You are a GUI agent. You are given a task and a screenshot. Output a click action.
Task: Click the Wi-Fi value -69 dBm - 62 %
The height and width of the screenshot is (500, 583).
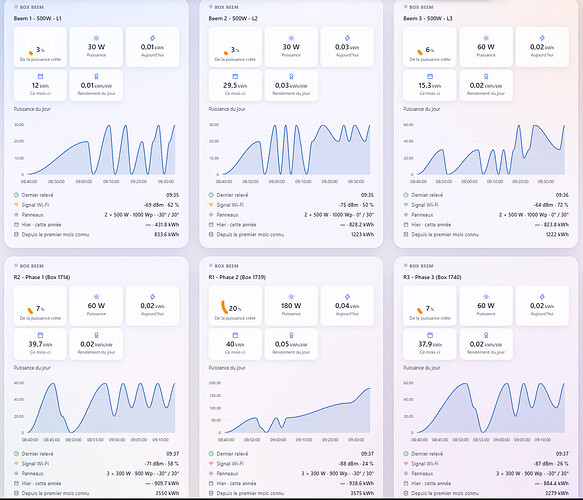point(161,205)
